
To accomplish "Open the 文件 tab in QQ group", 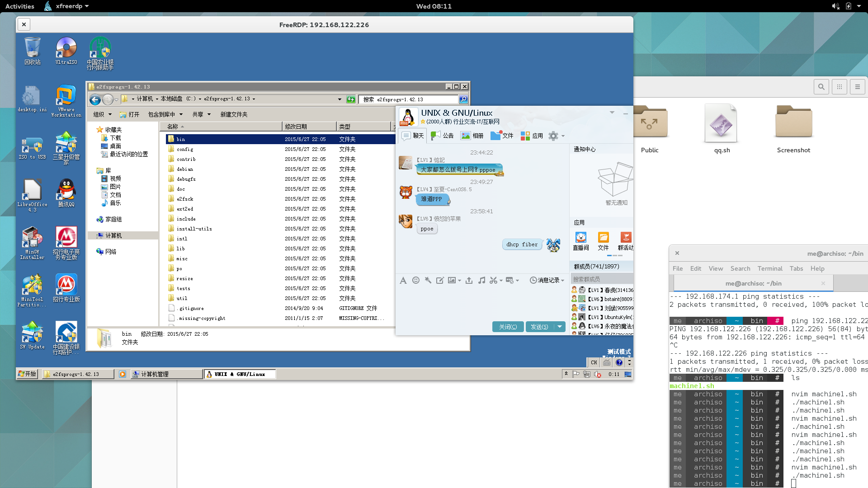I will [x=502, y=136].
